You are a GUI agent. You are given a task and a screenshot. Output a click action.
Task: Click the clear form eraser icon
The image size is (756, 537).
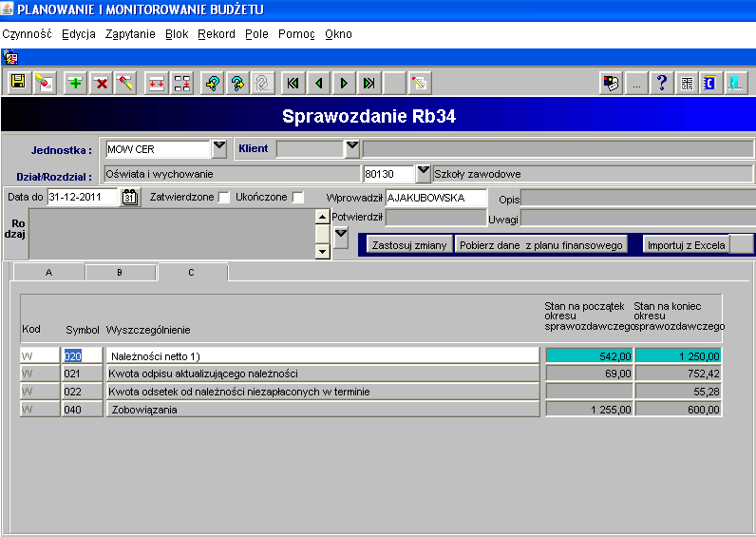(44, 83)
